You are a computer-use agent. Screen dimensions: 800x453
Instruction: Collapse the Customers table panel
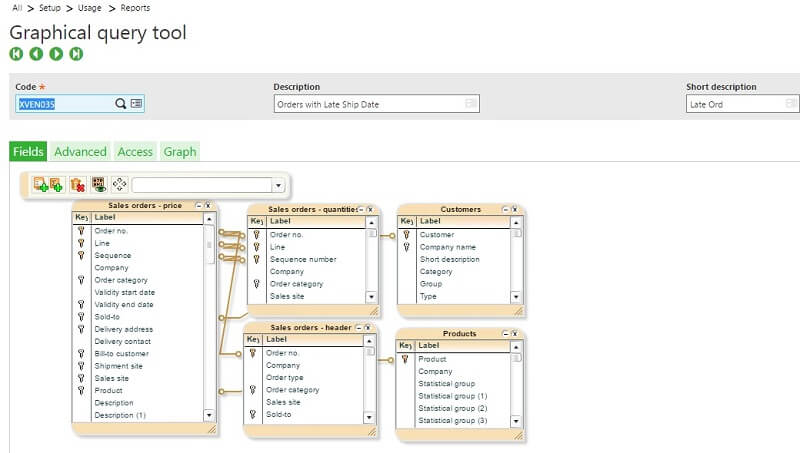(x=505, y=210)
